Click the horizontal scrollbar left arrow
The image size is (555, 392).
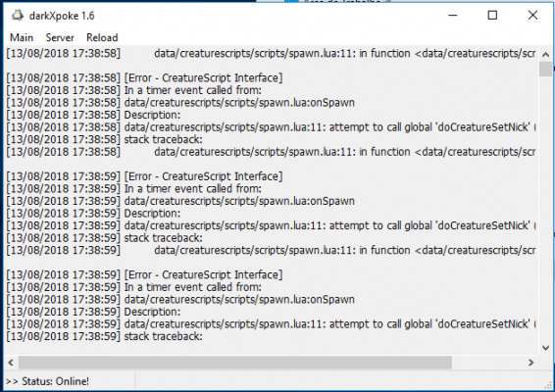tap(11, 363)
